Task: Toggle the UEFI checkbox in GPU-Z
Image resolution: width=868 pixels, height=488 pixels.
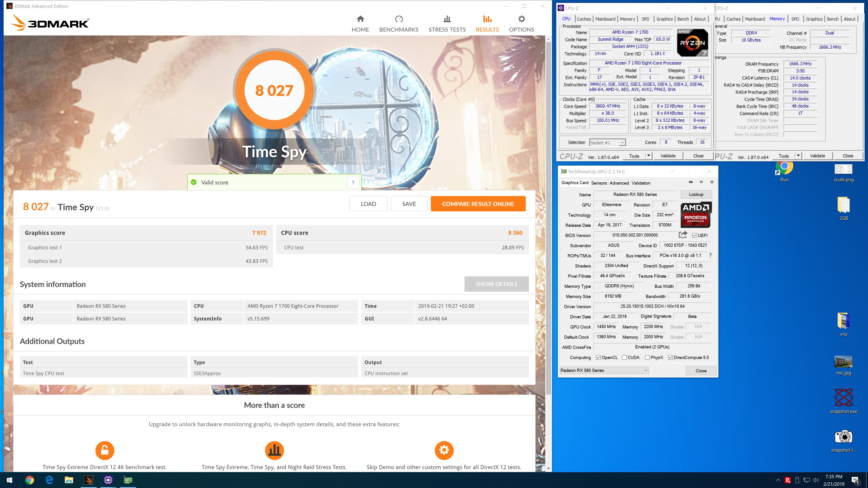Action: (x=694, y=235)
